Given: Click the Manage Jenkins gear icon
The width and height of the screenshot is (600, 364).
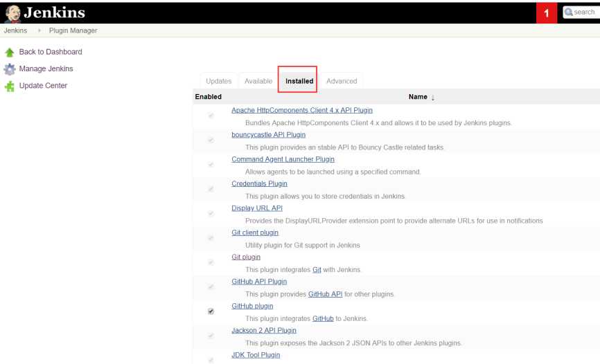Looking at the screenshot, I should pyautogui.click(x=10, y=69).
